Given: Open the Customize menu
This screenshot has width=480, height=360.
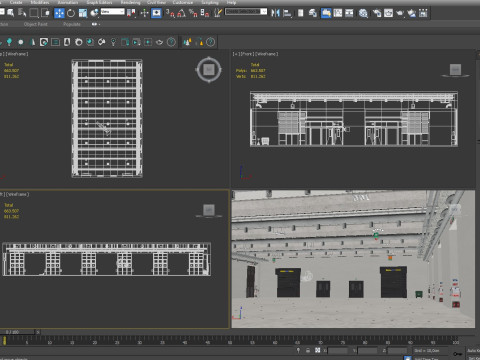Looking at the screenshot, I should click(183, 2).
